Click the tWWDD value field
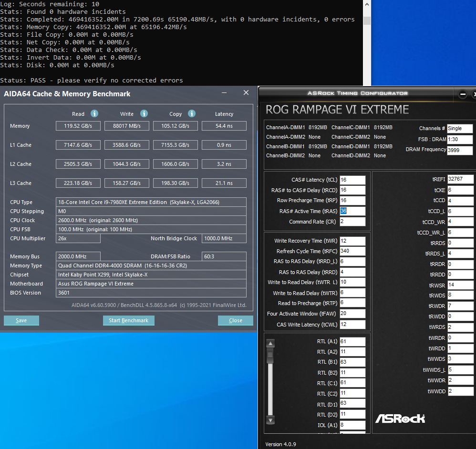This screenshot has height=449, width=476. (x=460, y=391)
